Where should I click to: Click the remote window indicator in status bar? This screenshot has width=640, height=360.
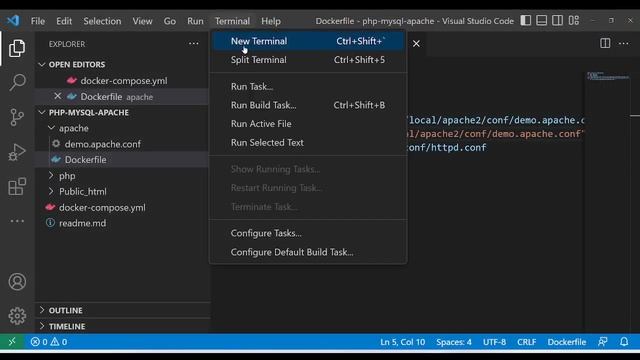[12, 342]
